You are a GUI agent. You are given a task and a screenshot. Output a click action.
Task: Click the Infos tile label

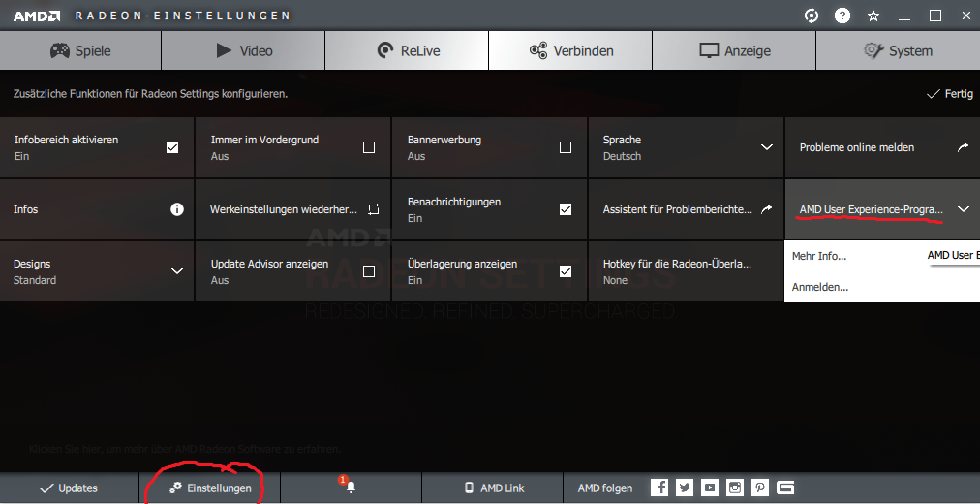click(x=25, y=209)
